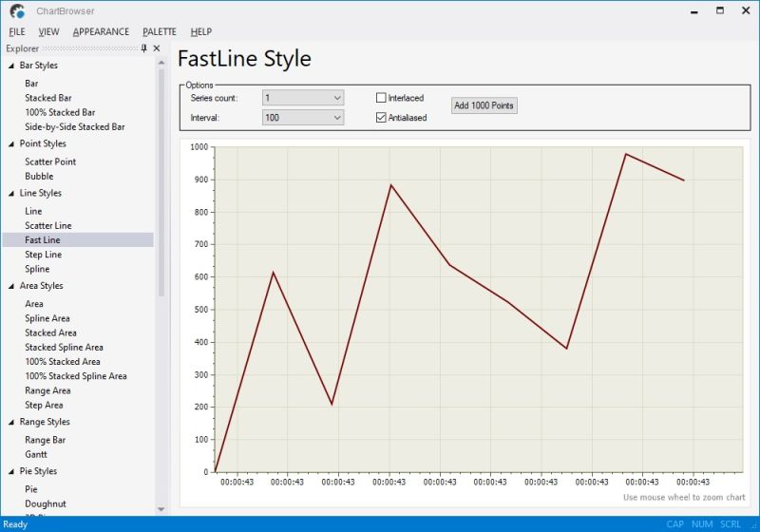Click the 1000 value axis label

(x=199, y=147)
